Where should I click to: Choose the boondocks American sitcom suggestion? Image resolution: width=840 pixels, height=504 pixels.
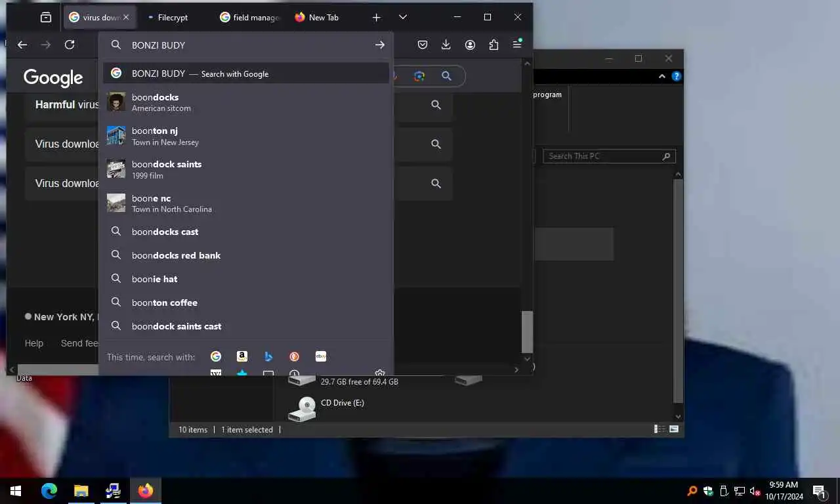click(246, 102)
